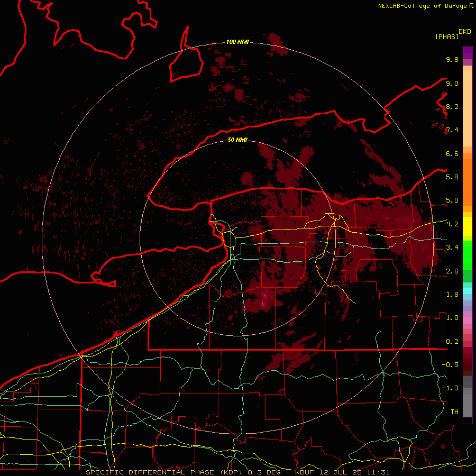
Task: Select the 100 NMI range ring label
Action: coord(237,42)
